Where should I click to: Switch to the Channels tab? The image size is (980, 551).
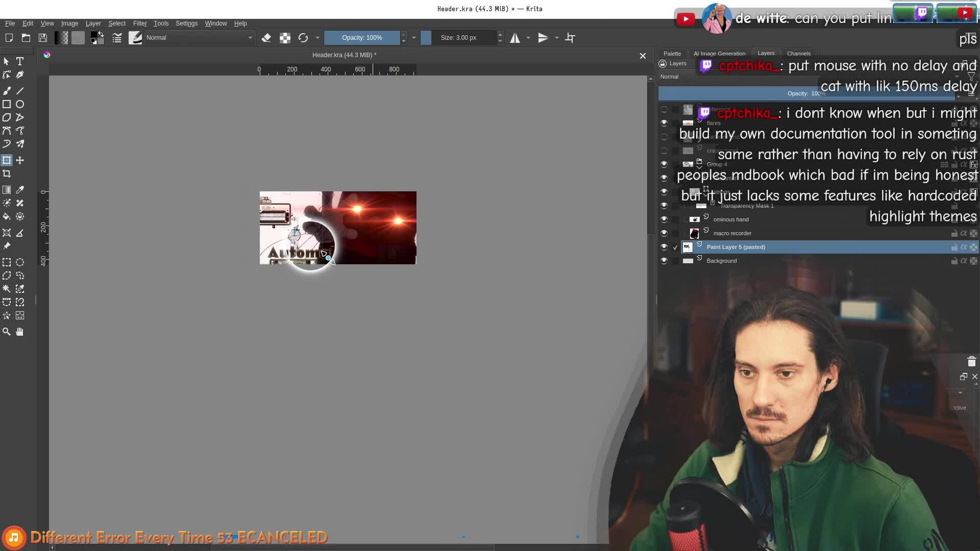[x=798, y=54]
